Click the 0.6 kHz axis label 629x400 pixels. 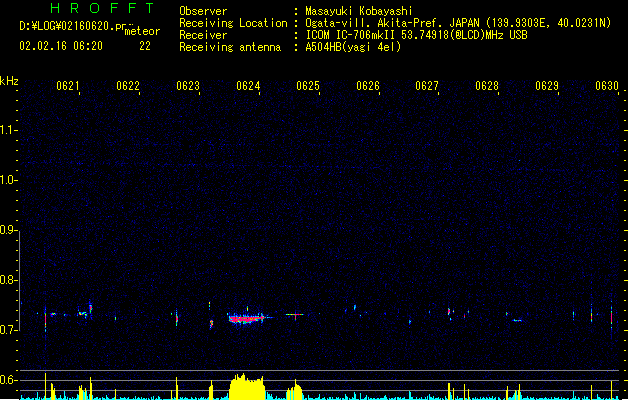8,380
